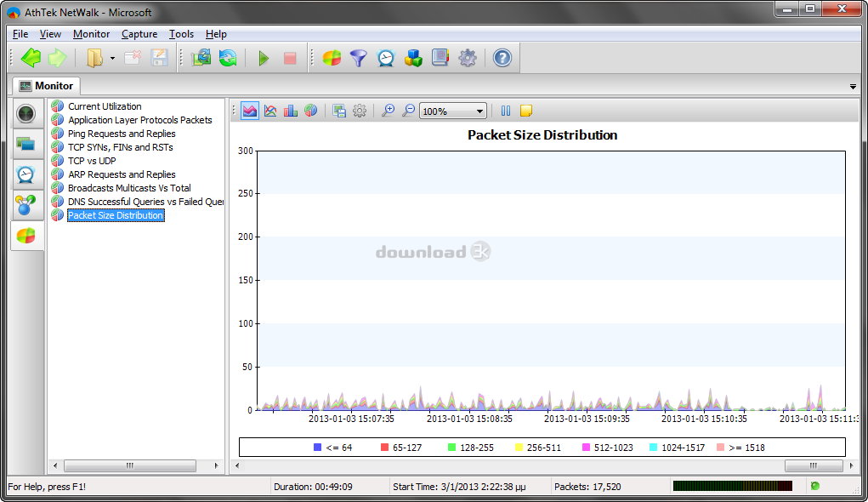
Task: Expand the open folder dropdown arrow
Action: 112,58
